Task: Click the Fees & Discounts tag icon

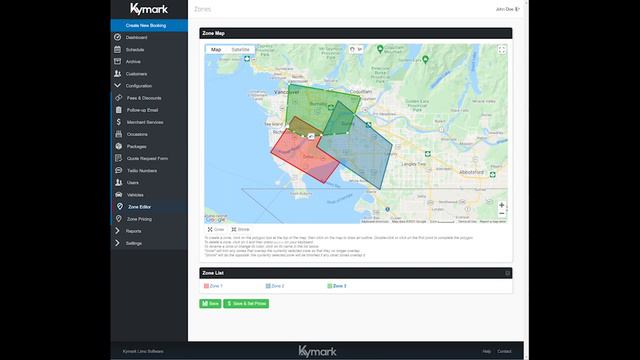Action: click(118, 98)
